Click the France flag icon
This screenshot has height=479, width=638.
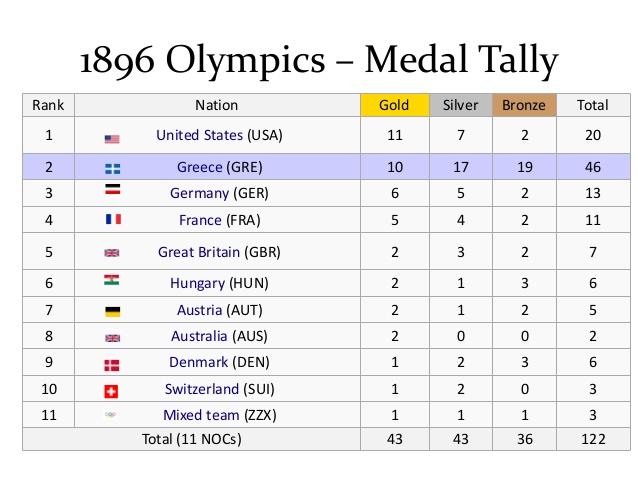click(112, 219)
